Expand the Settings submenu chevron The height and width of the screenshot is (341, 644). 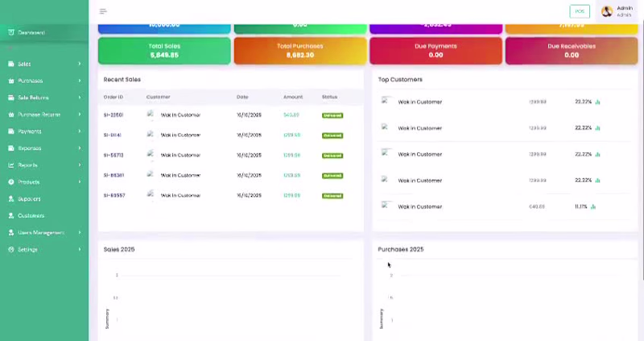click(x=79, y=249)
